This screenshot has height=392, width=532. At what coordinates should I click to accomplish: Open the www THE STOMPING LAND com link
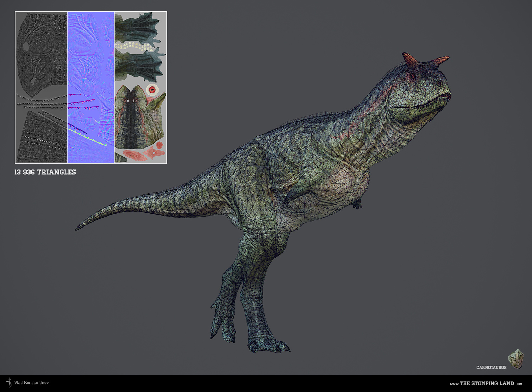(486, 383)
